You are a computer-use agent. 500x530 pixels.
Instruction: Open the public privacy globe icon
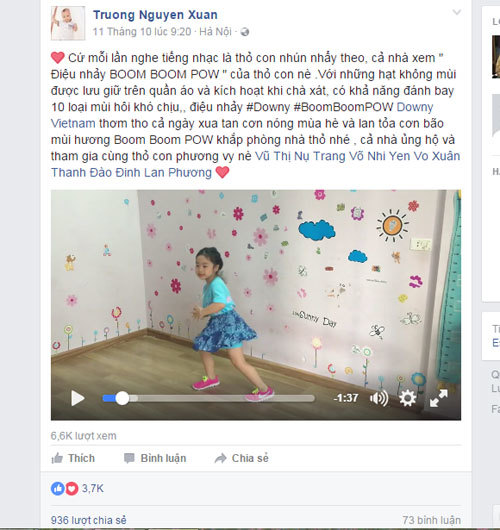coord(244,32)
